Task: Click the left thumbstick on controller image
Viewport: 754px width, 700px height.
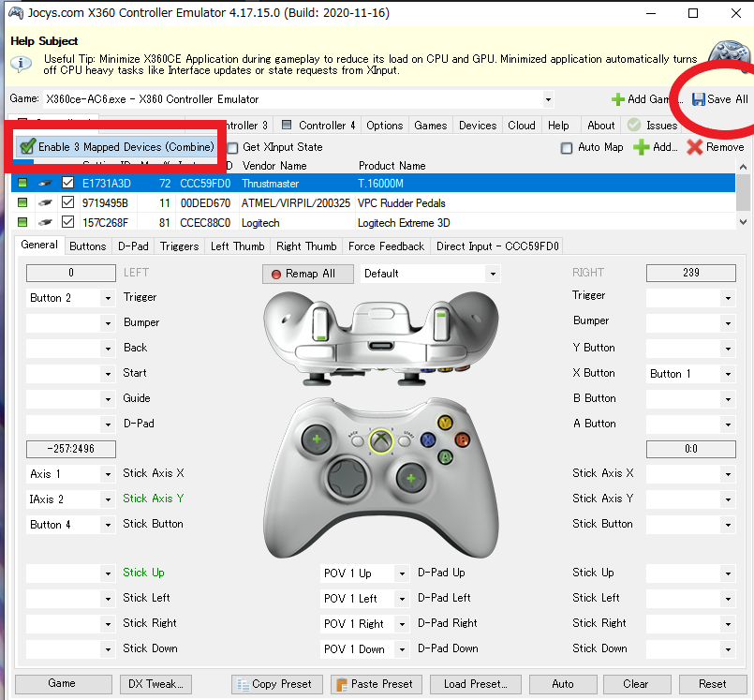Action: [x=317, y=439]
